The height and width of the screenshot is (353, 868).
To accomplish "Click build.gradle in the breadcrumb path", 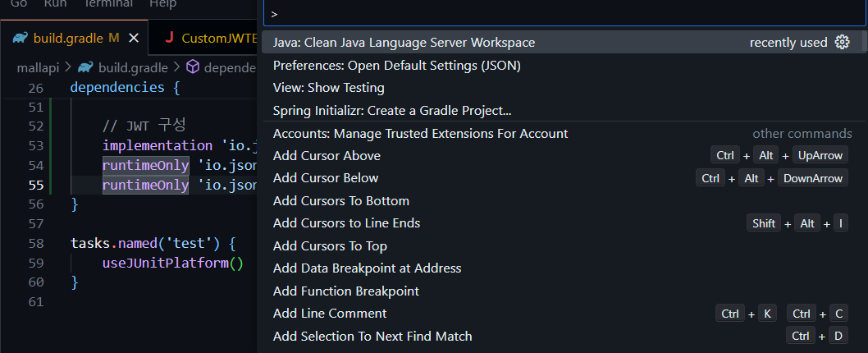I will pos(133,67).
